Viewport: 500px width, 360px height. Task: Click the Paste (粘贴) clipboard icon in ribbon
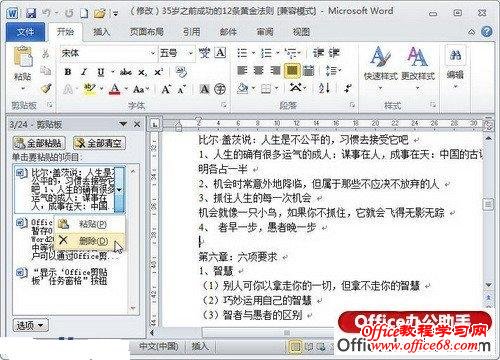23,57
